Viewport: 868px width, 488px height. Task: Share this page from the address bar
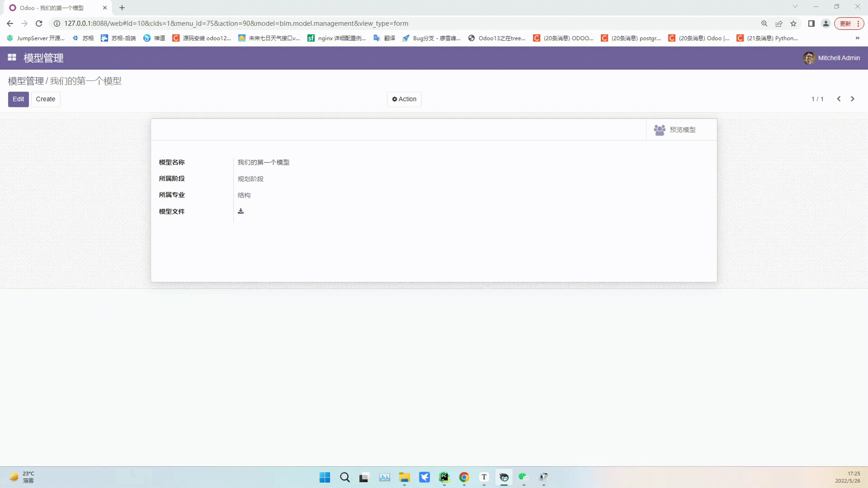click(x=779, y=23)
